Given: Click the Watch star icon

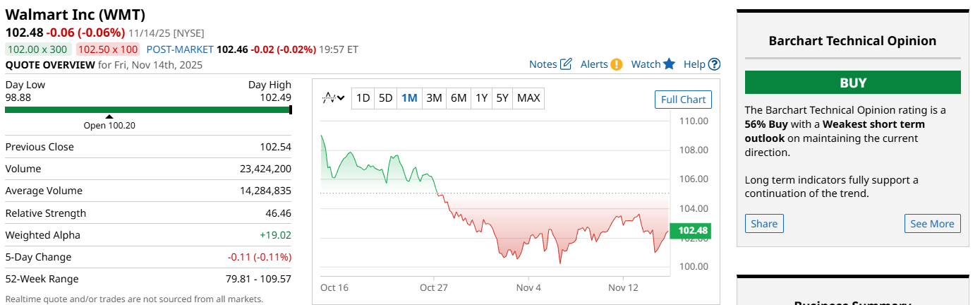Looking at the screenshot, I should 669,64.
